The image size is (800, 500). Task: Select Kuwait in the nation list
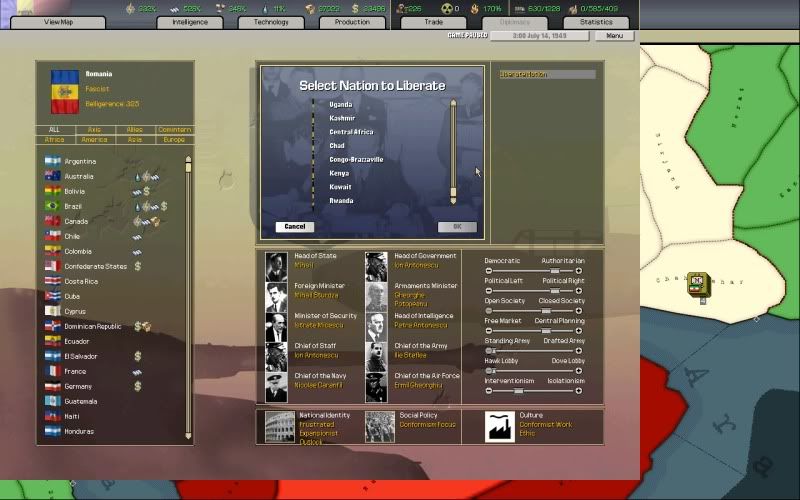coord(340,187)
